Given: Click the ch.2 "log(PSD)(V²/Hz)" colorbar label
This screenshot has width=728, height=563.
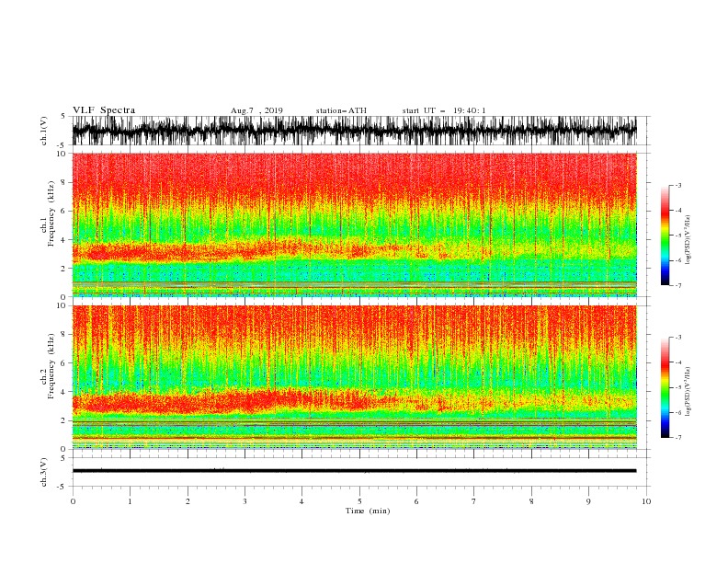Looking at the screenshot, I should [688, 392].
